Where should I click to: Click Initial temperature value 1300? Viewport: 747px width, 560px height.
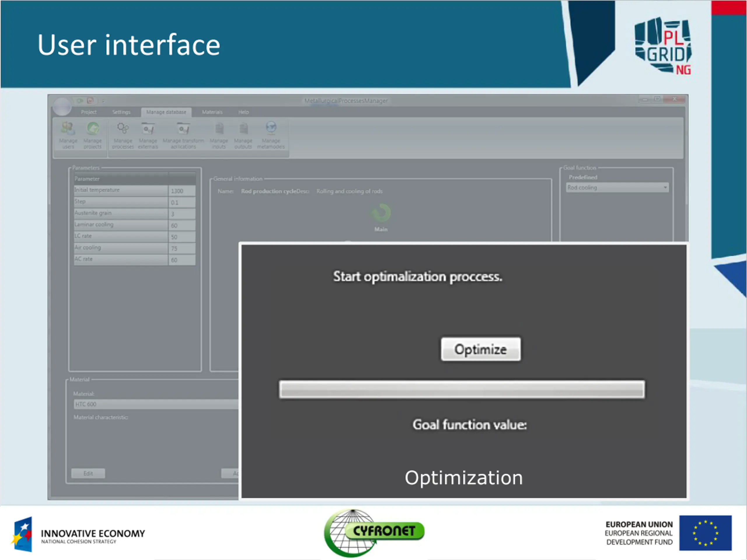tap(182, 191)
